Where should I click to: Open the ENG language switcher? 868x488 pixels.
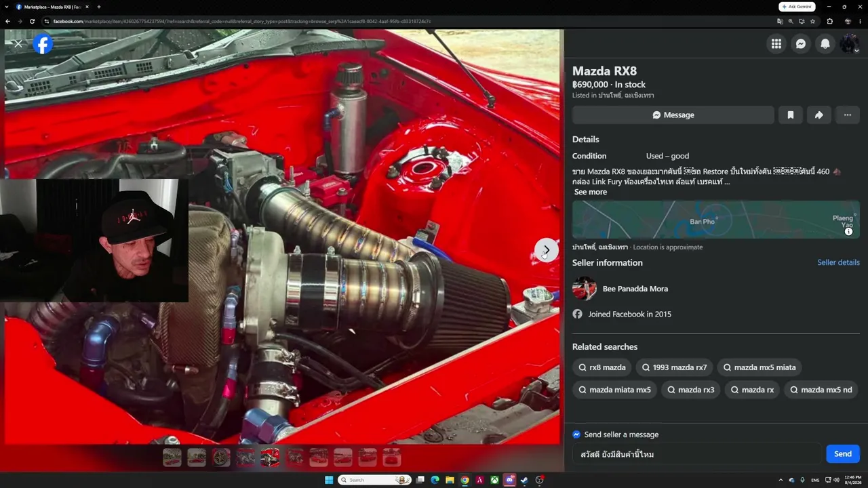click(815, 480)
